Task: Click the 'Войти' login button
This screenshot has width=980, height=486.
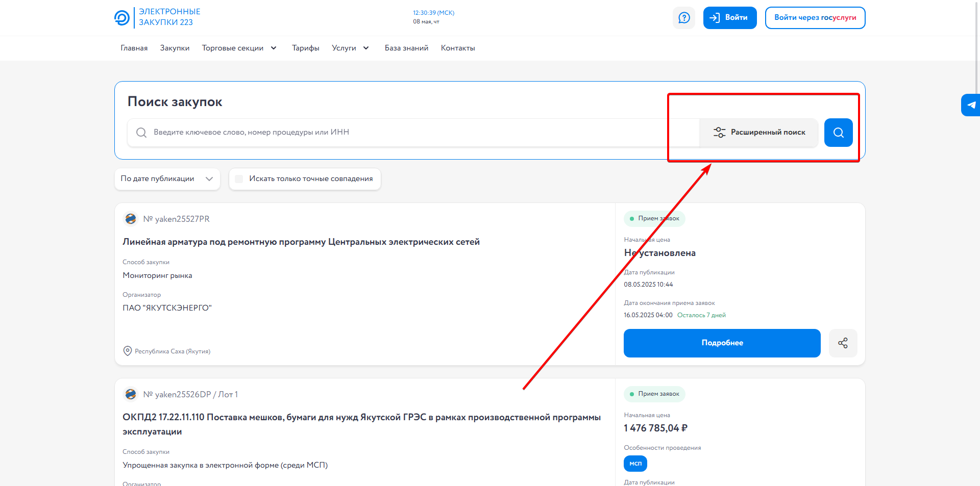Action: click(x=730, y=18)
